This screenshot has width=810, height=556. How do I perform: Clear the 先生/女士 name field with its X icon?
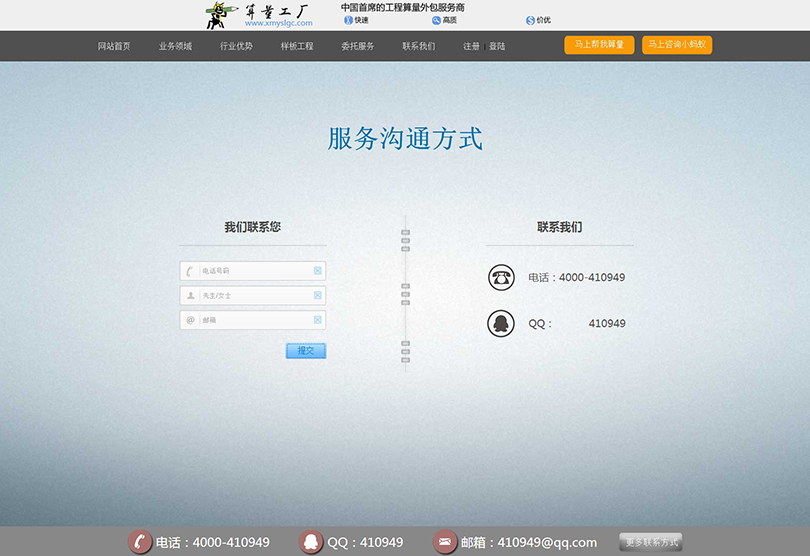(318, 295)
